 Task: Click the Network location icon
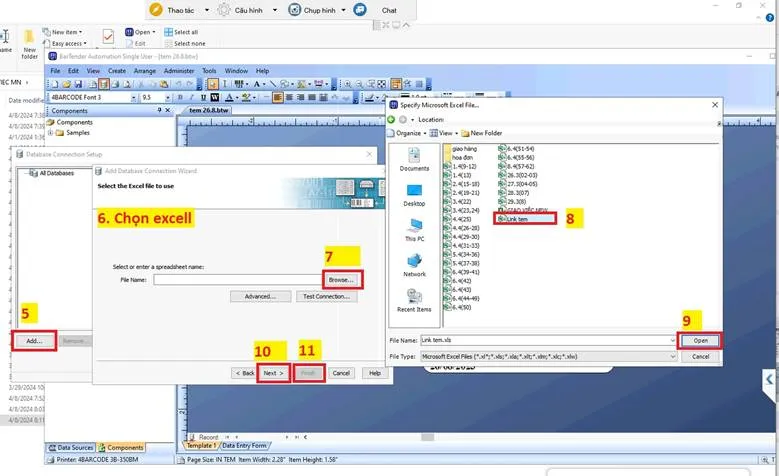point(414,264)
